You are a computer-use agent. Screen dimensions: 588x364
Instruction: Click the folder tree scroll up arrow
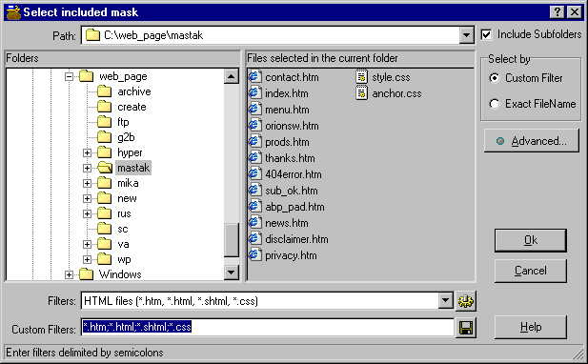232,76
